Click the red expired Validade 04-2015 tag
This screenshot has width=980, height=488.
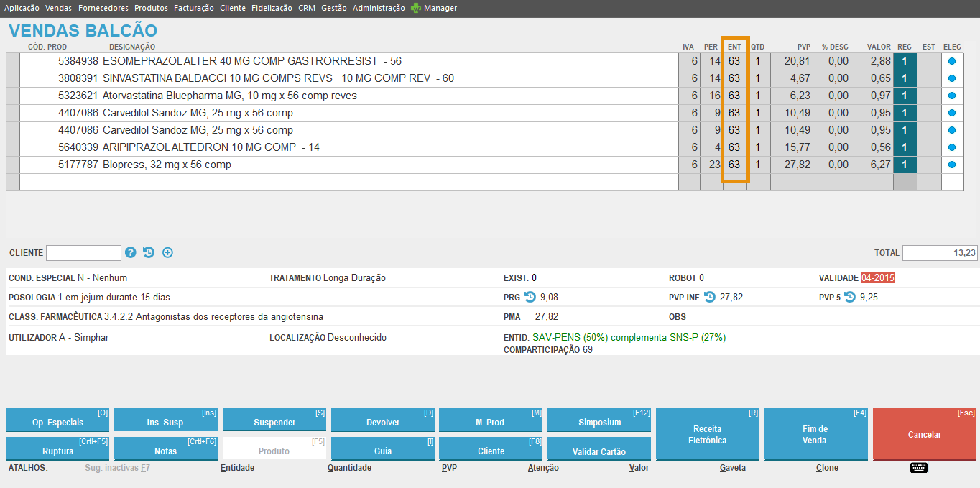tap(877, 278)
